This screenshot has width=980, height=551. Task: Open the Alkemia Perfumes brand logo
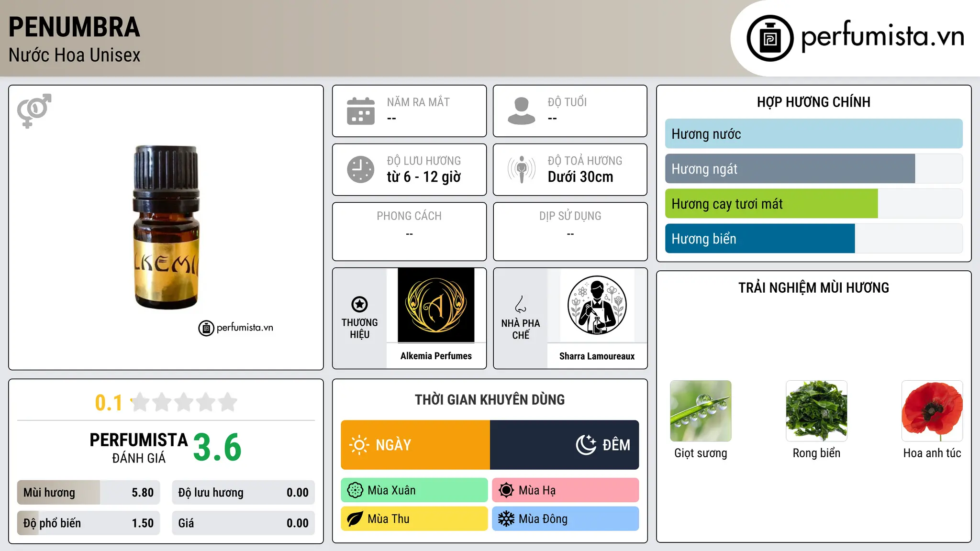(436, 305)
